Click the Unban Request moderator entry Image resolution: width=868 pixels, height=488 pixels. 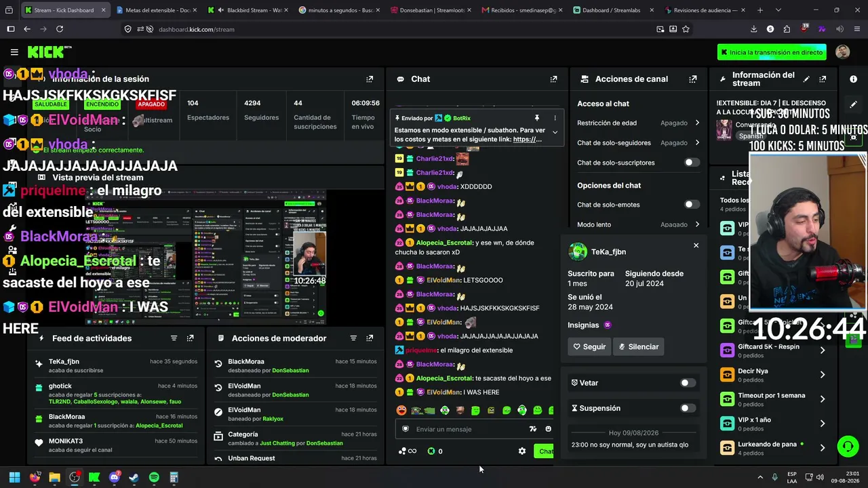tap(295, 458)
